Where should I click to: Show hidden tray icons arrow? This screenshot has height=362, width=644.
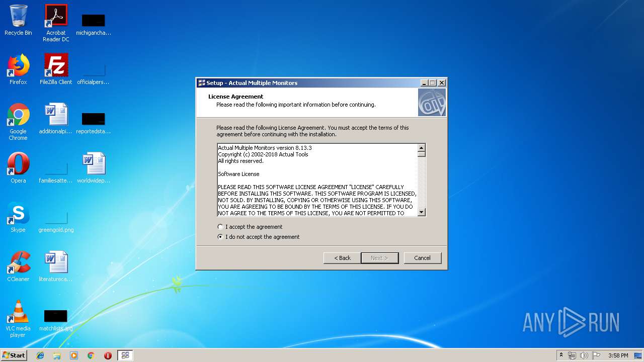[x=561, y=355]
